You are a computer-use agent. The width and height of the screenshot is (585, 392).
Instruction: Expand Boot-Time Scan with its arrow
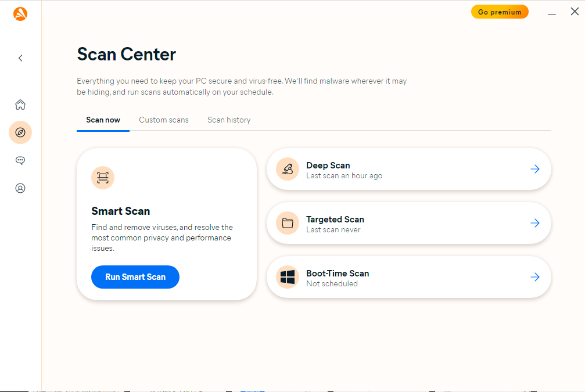[x=535, y=277]
